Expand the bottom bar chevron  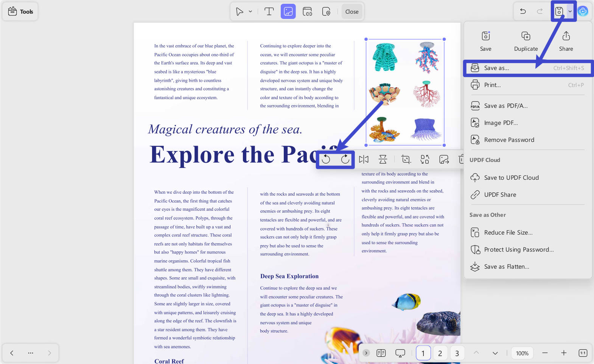tap(366, 353)
